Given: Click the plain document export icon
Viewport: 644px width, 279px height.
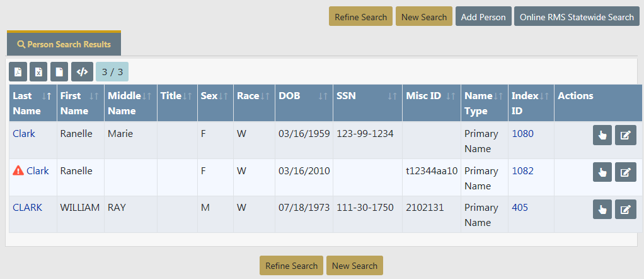Looking at the screenshot, I should (59, 72).
